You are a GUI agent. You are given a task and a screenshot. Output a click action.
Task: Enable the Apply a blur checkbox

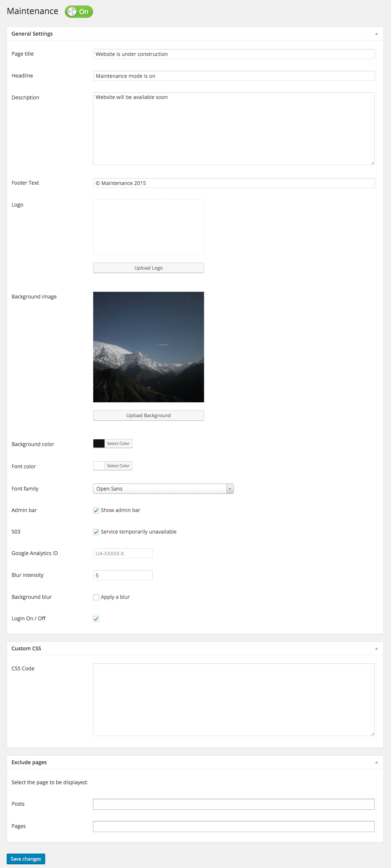[x=96, y=597]
